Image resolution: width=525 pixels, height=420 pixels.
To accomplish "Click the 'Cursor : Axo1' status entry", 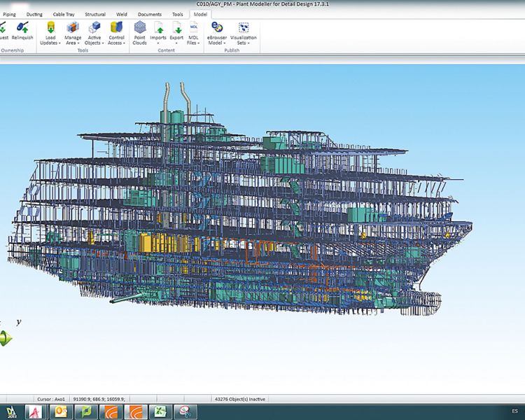I will tap(51, 399).
